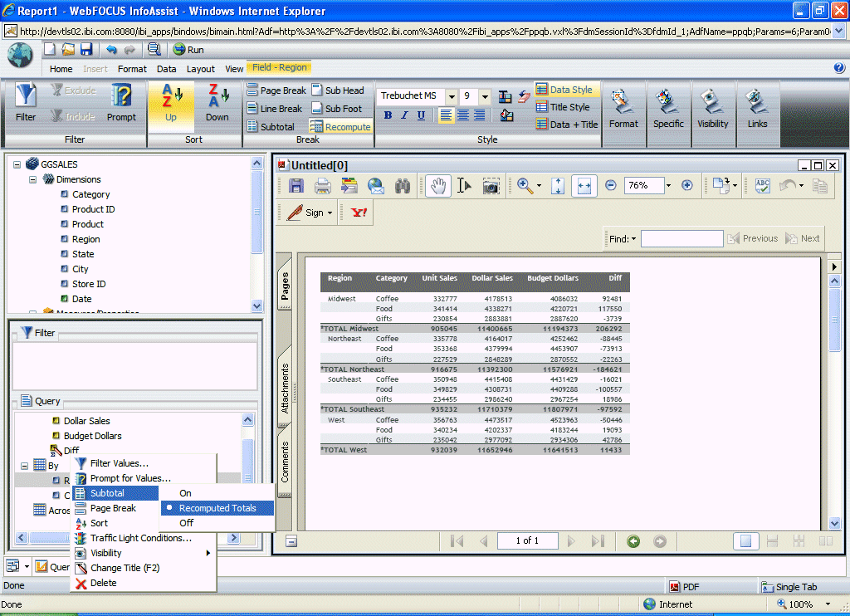The width and height of the screenshot is (850, 616).
Task: Click the report viewer vertical scrollbar
Action: click(834, 402)
